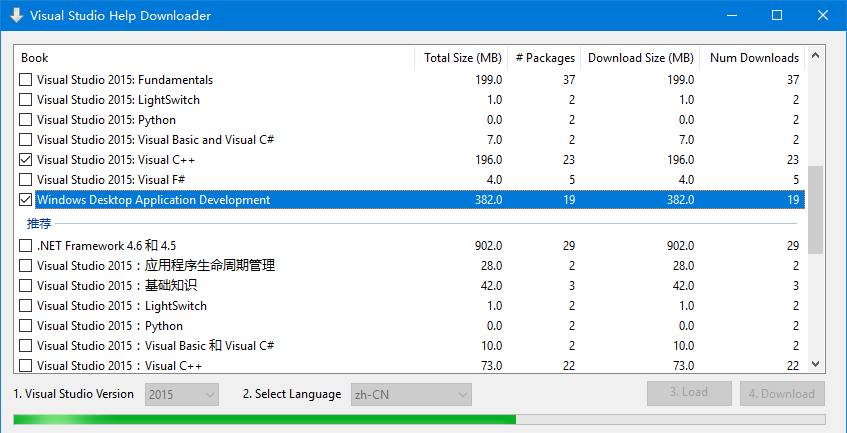The image size is (847, 433).
Task: Click the vertical scrollbar thumb
Action: tap(816, 209)
